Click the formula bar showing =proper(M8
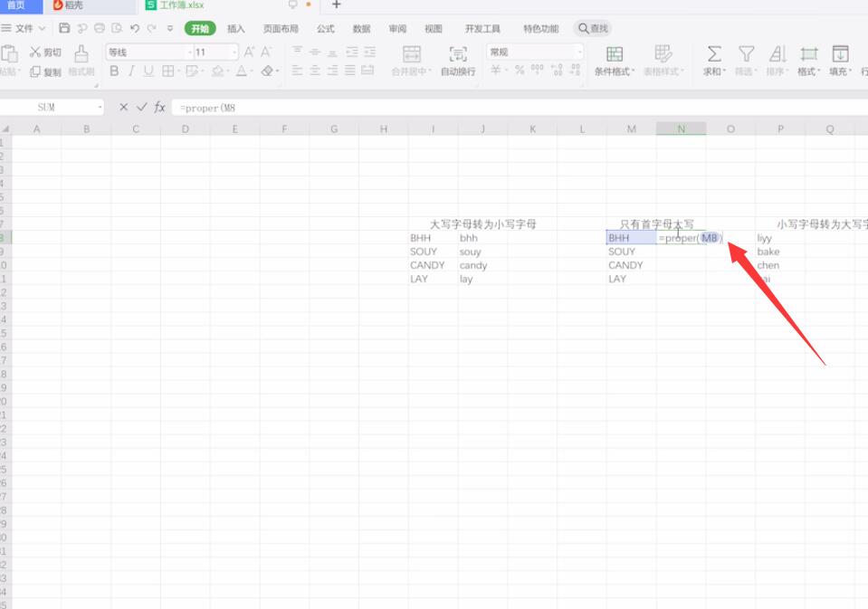 click(520, 108)
